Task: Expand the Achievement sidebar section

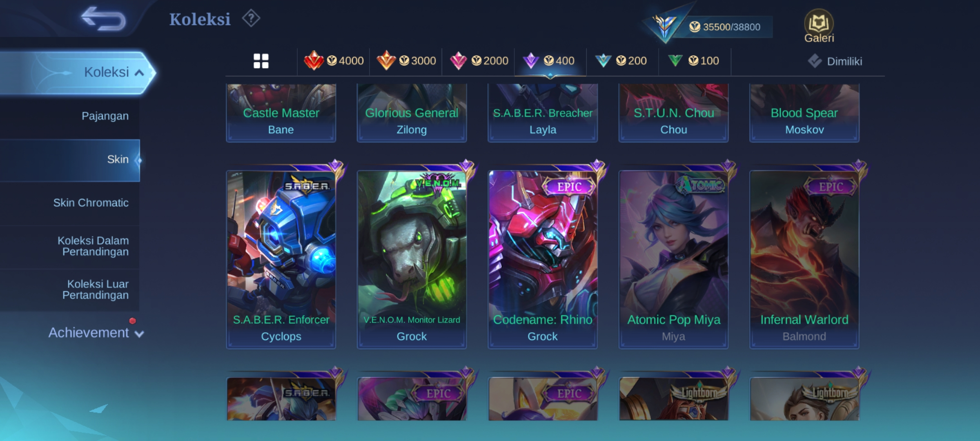Action: coord(96,333)
